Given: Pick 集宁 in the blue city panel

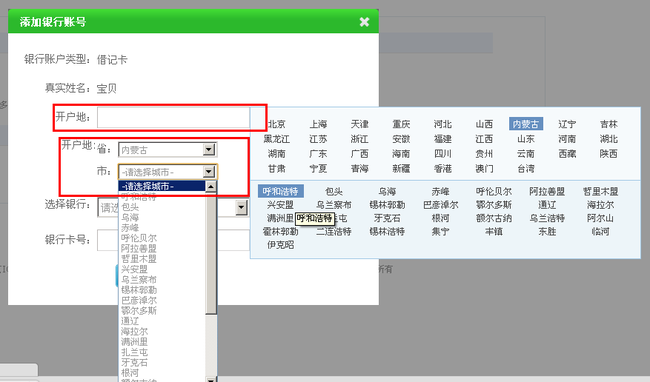Looking at the screenshot, I should (440, 231).
